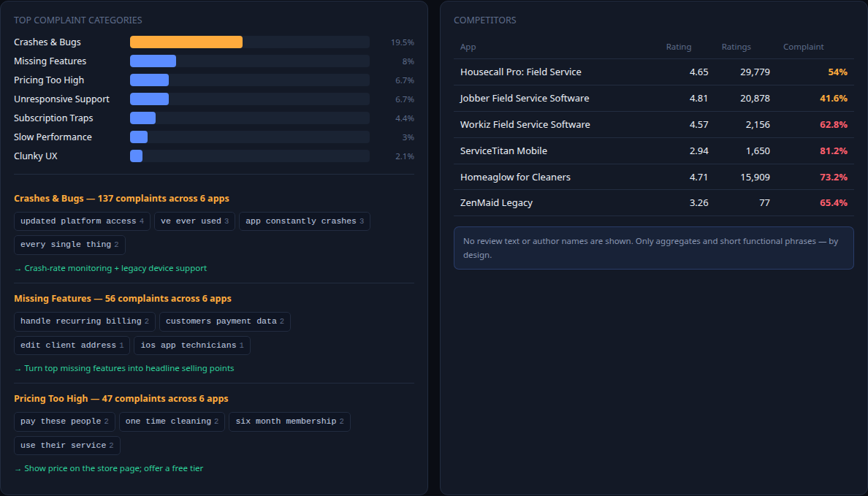Select the Slow Performance category label
The height and width of the screenshot is (496, 868).
coord(53,137)
